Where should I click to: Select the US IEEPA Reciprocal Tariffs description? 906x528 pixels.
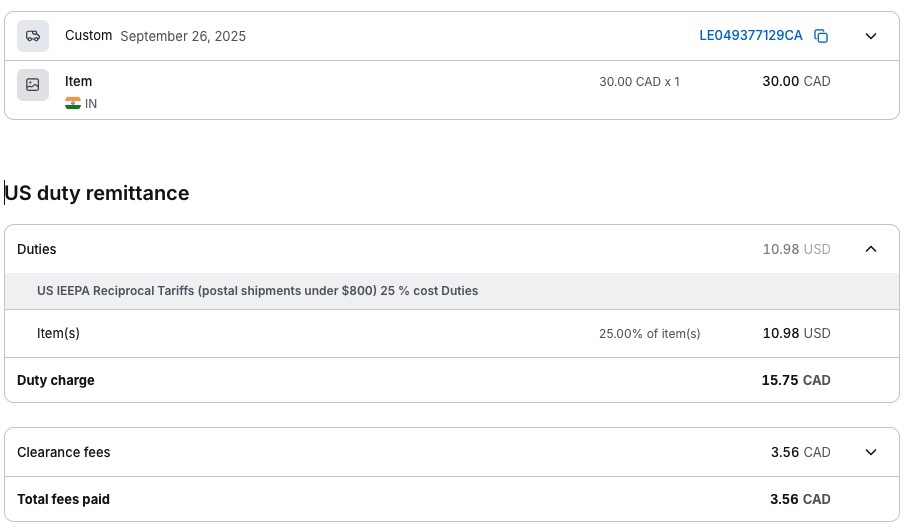coord(257,291)
